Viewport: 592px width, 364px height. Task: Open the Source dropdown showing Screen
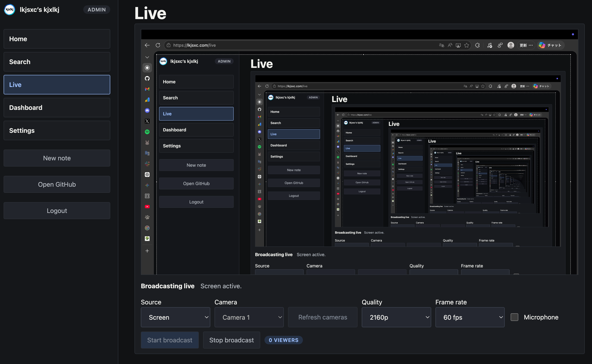coord(175,317)
